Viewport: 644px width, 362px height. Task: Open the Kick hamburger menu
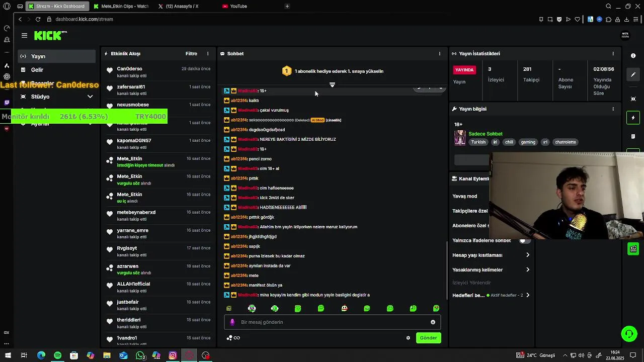24,35
